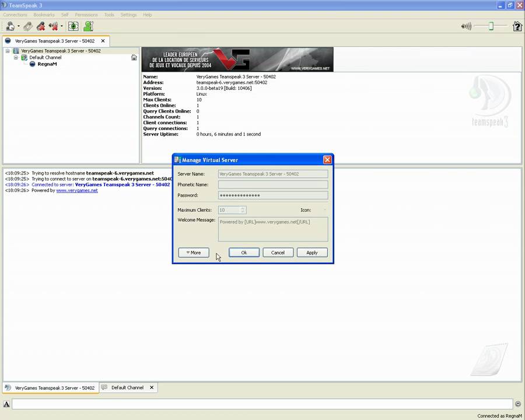Open the Settings menu
The height and width of the screenshot is (420, 525).
pyautogui.click(x=128, y=15)
